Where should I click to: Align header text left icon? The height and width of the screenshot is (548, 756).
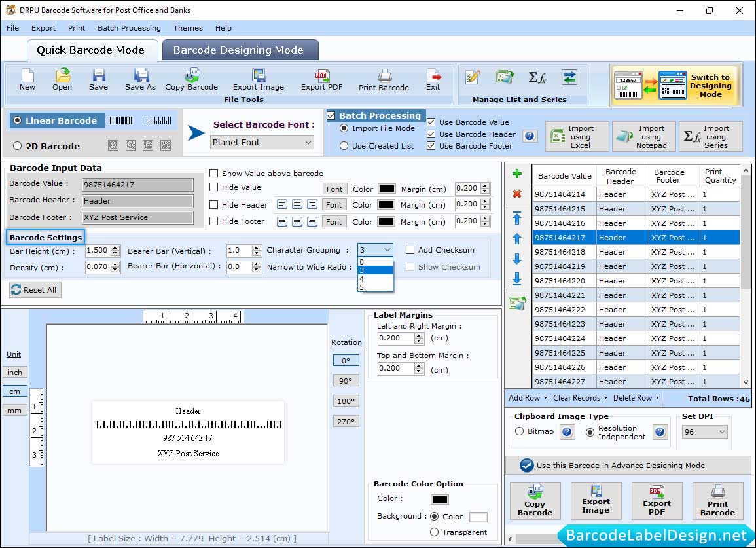[282, 204]
